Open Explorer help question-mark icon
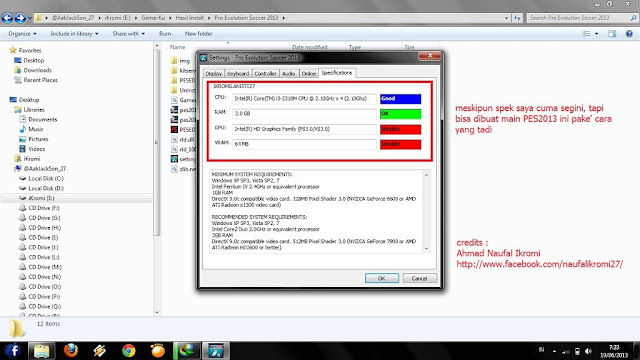The height and width of the screenshot is (360, 640). [629, 34]
